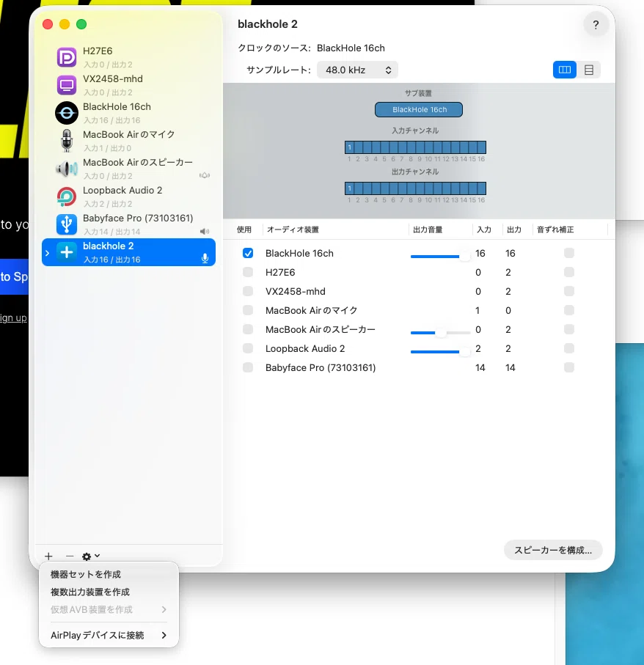Click the blackhole 2 title heading
The width and height of the screenshot is (644, 665).
(x=268, y=24)
